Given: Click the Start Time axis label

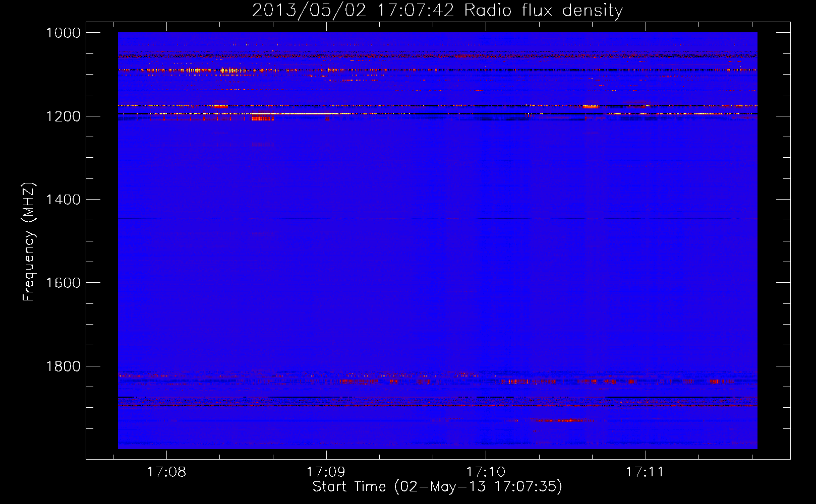Looking at the screenshot, I should pos(437,487).
